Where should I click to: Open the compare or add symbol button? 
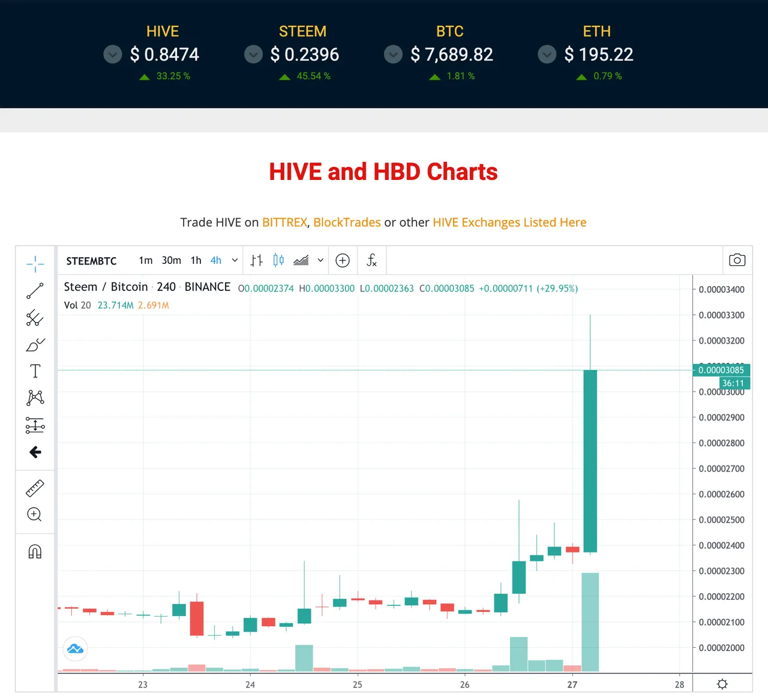pos(343,260)
